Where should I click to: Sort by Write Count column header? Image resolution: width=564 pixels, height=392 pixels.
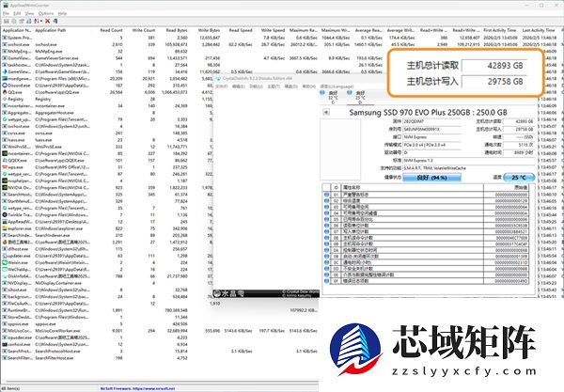point(143,31)
